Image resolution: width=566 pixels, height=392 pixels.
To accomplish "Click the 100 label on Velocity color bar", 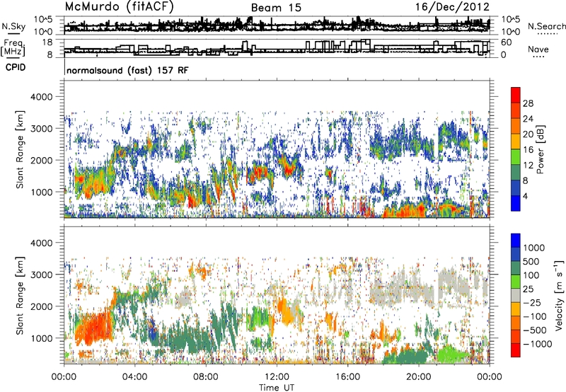I will pyautogui.click(x=530, y=275).
